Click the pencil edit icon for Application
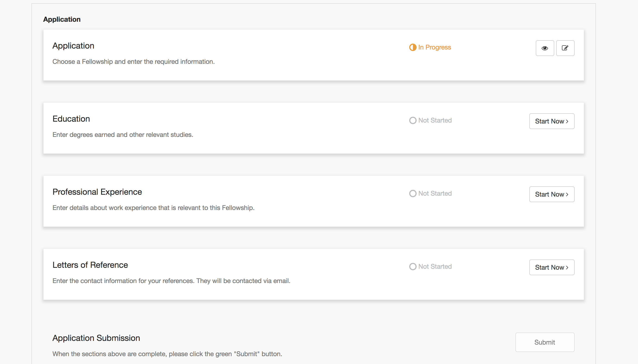The width and height of the screenshot is (638, 364). pyautogui.click(x=565, y=48)
